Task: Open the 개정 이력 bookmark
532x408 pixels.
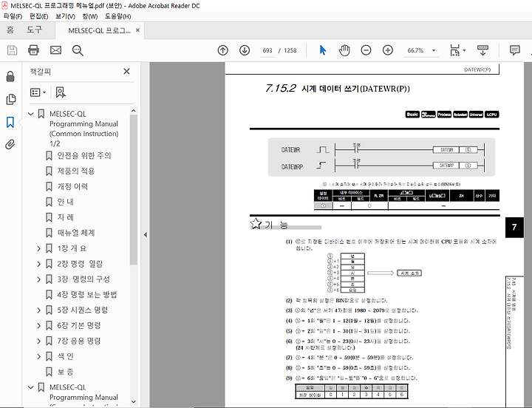Action: 72,186
